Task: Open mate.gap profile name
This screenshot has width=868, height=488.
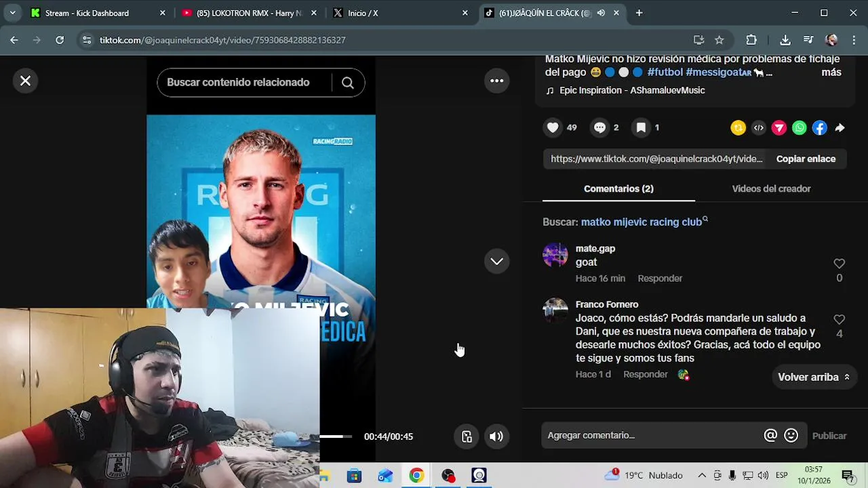Action: tap(595, 248)
